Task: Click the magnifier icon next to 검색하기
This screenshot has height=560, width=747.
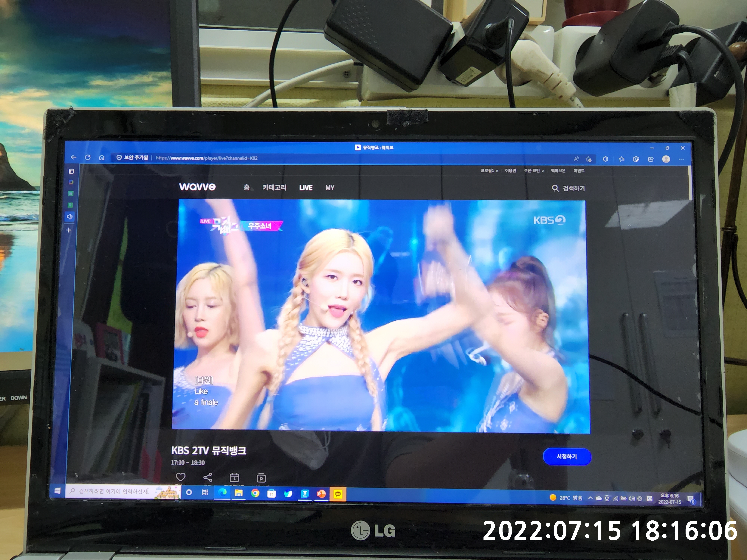Action: click(555, 188)
